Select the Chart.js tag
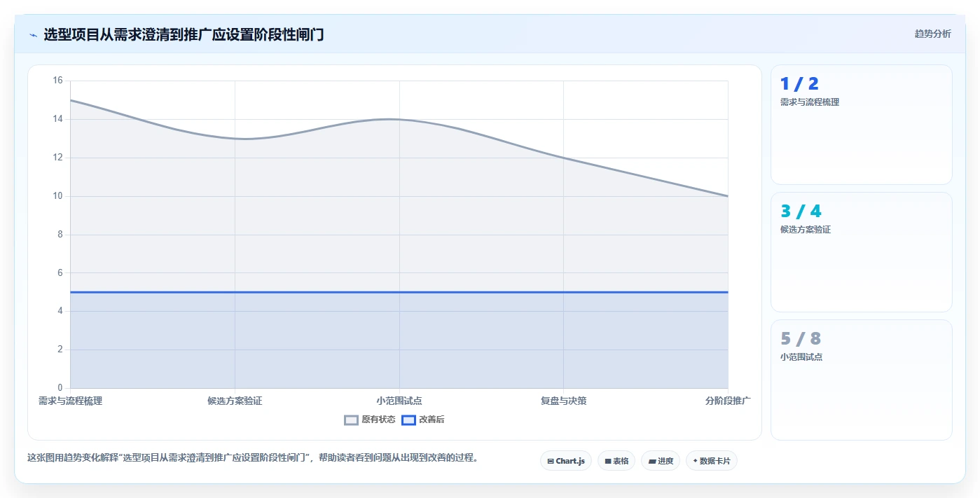This screenshot has width=980, height=498. [x=566, y=461]
